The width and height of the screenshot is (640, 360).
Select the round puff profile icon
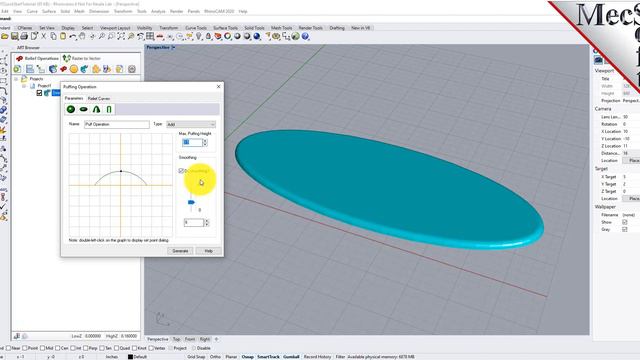71,109
